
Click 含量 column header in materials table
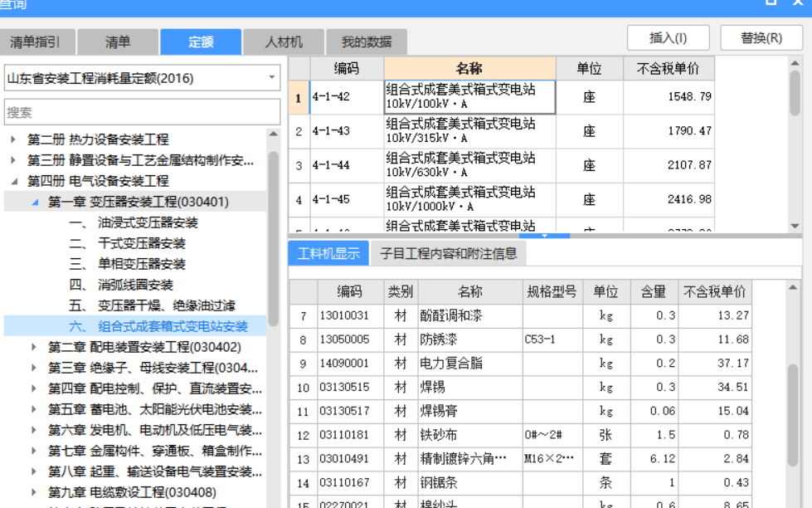pyautogui.click(x=654, y=292)
